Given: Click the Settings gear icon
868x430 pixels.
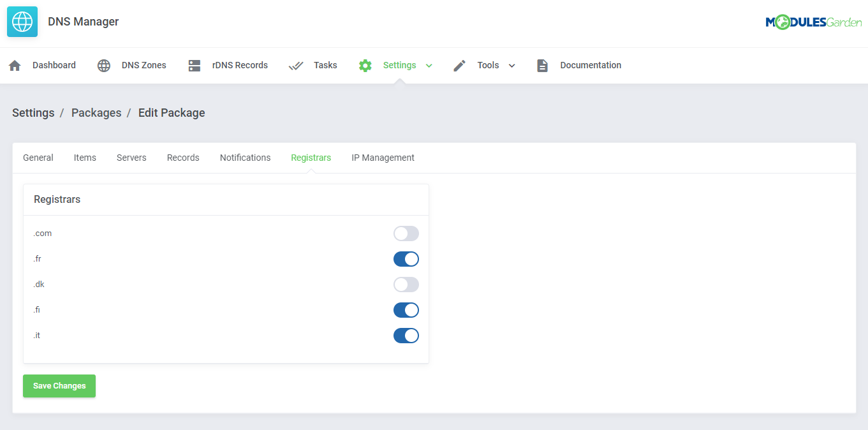Looking at the screenshot, I should point(365,65).
